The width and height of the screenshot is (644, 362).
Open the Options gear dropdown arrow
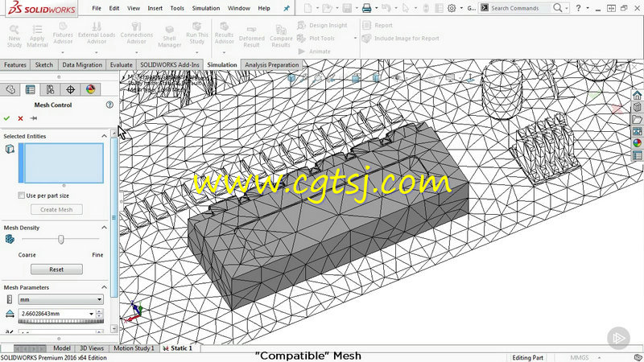(x=461, y=8)
